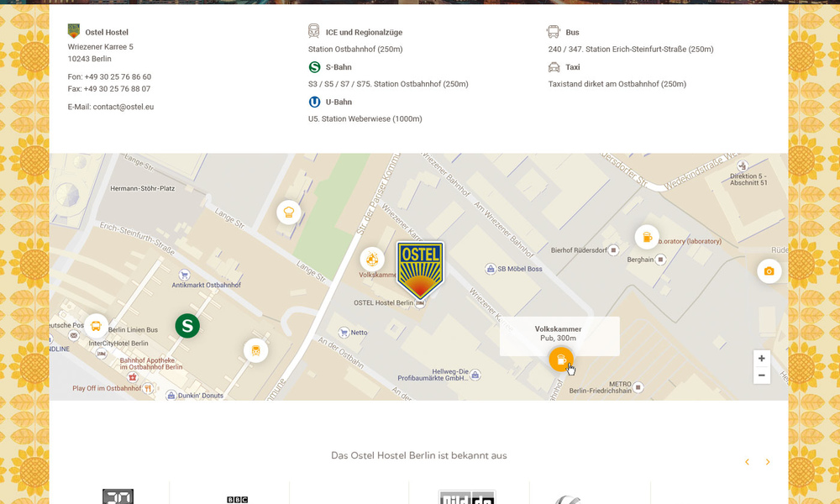Click the train icon beside ICE und Regionalzüge
The image size is (840, 504).
[x=314, y=31]
